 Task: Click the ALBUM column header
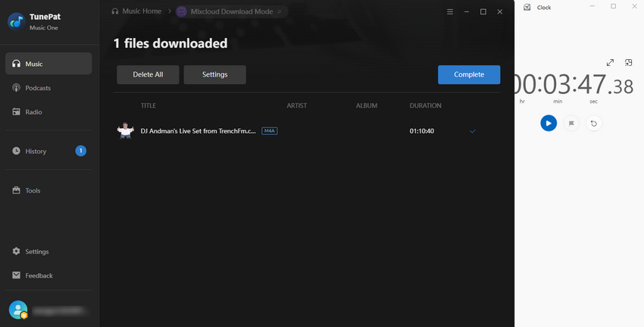pos(367,105)
